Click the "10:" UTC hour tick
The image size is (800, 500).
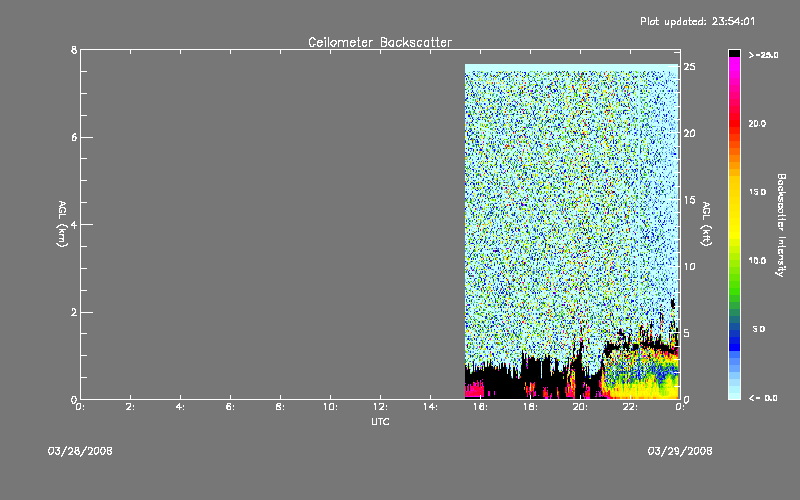coord(330,407)
